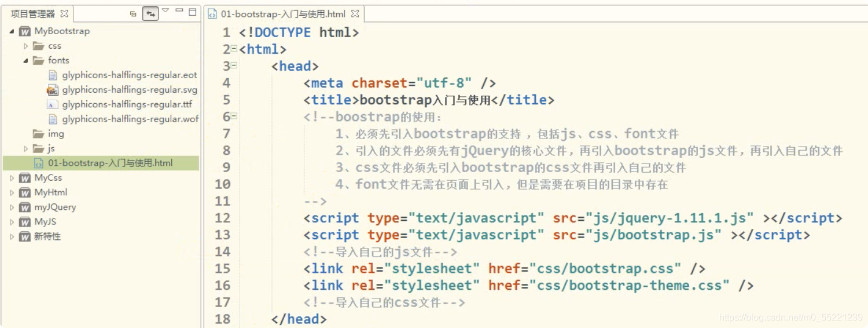
Task: Click the DOCTYPE text on line 1
Action: pyautogui.click(x=282, y=32)
